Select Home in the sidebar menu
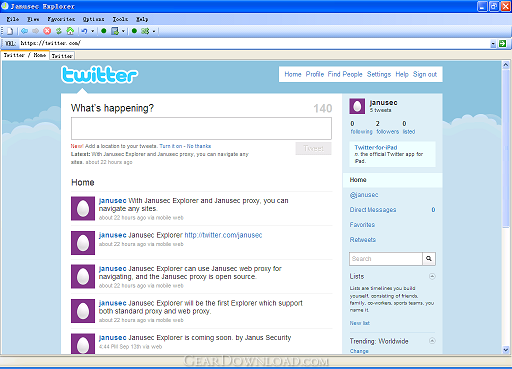512x369 pixels. (x=392, y=180)
